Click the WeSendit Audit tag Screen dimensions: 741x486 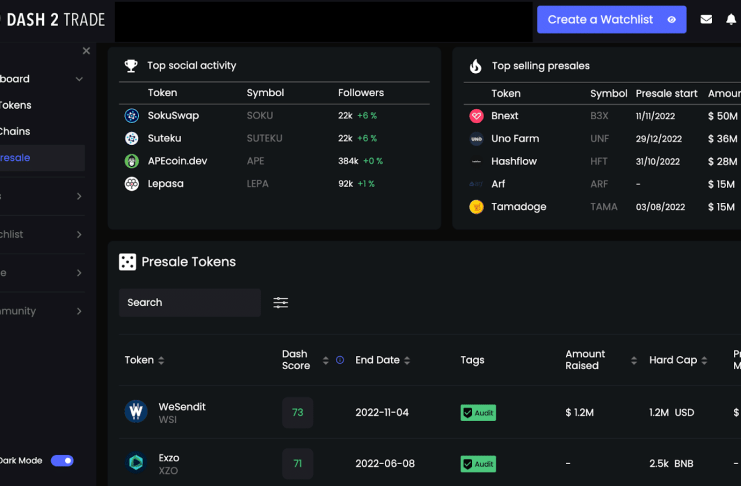point(478,412)
